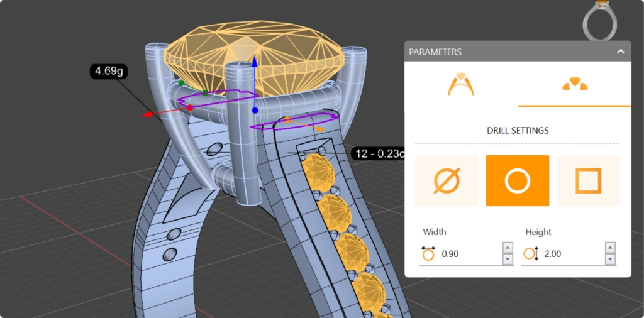
Task: Click the Height circle icon
Action: click(x=530, y=254)
